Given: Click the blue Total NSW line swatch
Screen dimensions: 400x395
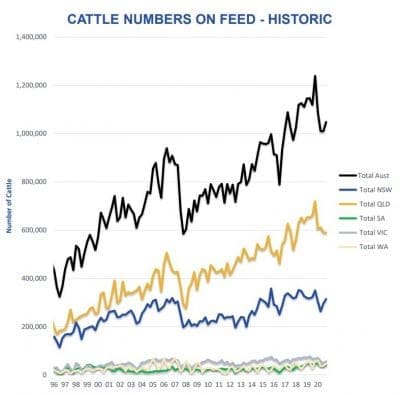Looking at the screenshot, I should click(348, 190).
